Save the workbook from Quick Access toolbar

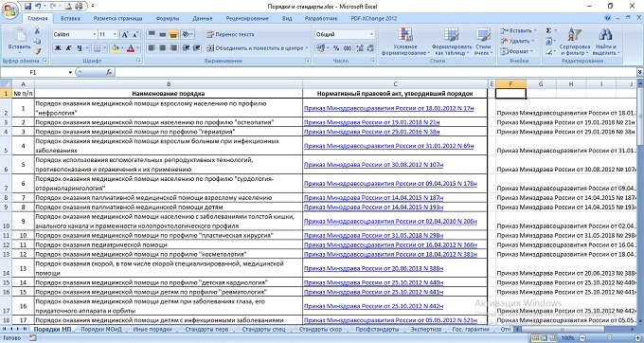tap(27, 7)
